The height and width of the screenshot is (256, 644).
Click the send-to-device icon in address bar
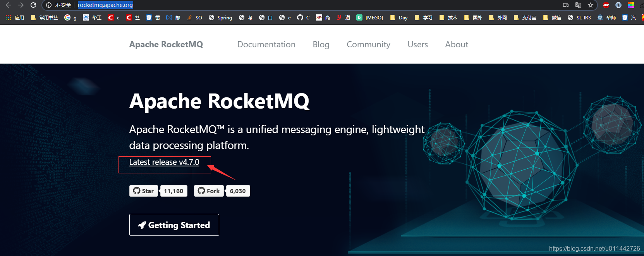[x=566, y=5]
